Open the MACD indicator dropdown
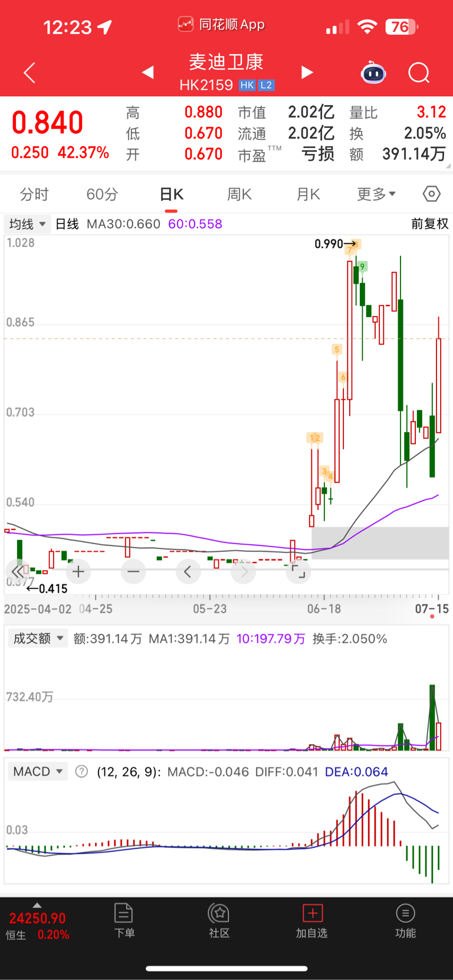The width and height of the screenshot is (453, 980). [x=38, y=771]
